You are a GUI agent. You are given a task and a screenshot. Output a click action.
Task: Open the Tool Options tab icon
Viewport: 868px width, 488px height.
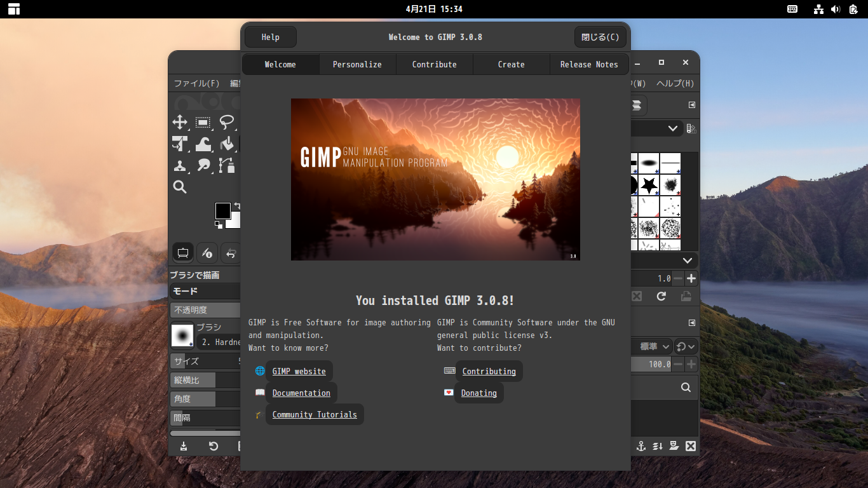click(x=183, y=253)
